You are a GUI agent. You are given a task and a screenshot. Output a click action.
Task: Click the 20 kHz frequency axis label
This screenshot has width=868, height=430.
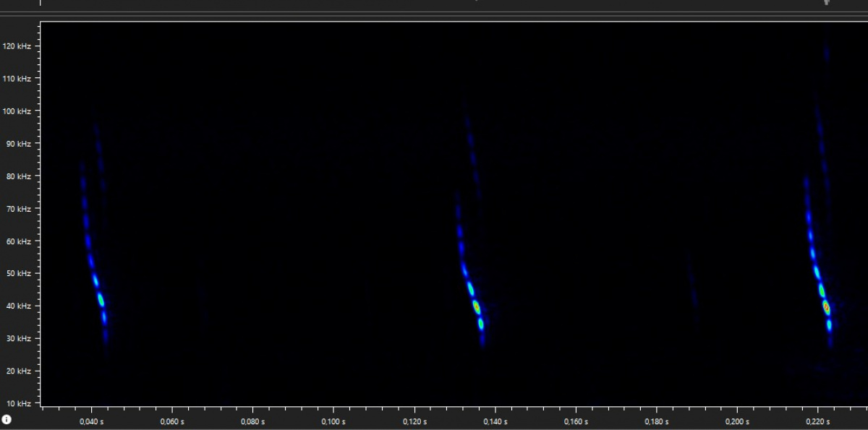tap(20, 371)
